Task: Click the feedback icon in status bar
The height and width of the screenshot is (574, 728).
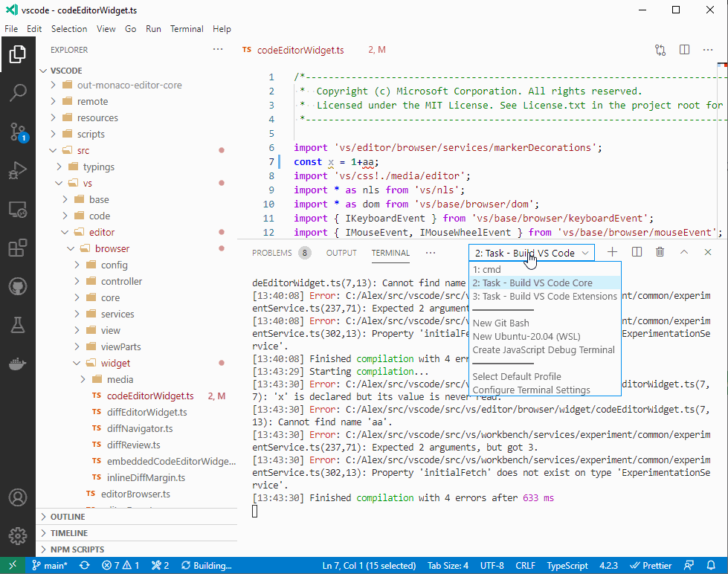Action: (x=689, y=565)
